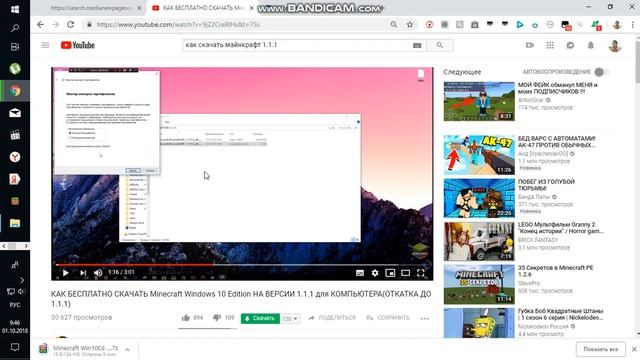Close the downloads bar
The width and height of the screenshot is (640, 360).
(634, 349)
